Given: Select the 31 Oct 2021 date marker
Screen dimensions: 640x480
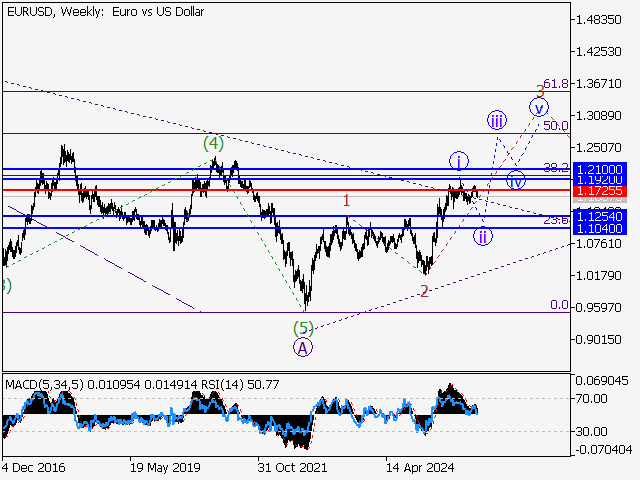Looking at the screenshot, I should [291, 466].
